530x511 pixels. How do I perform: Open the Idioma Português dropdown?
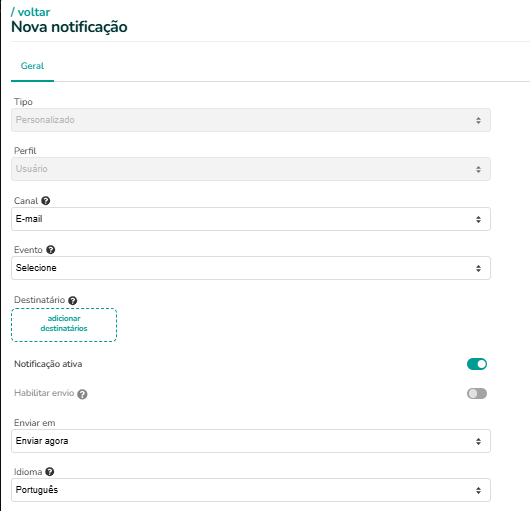[251, 490]
